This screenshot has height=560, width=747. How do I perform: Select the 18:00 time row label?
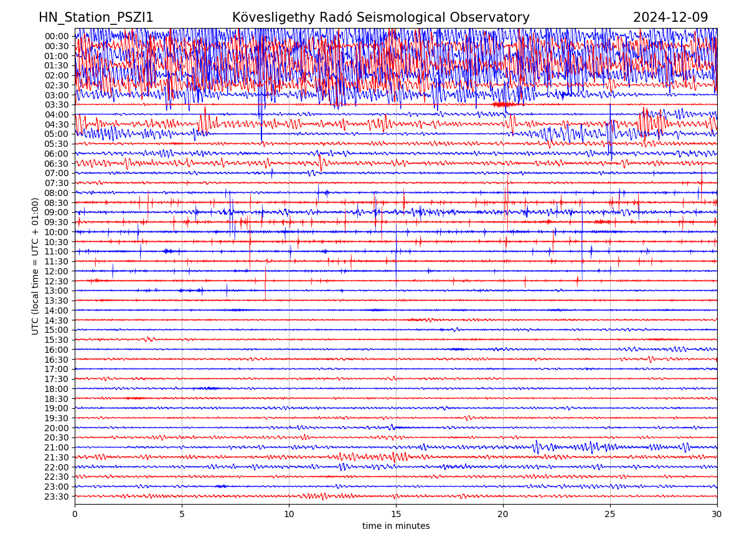57,389
